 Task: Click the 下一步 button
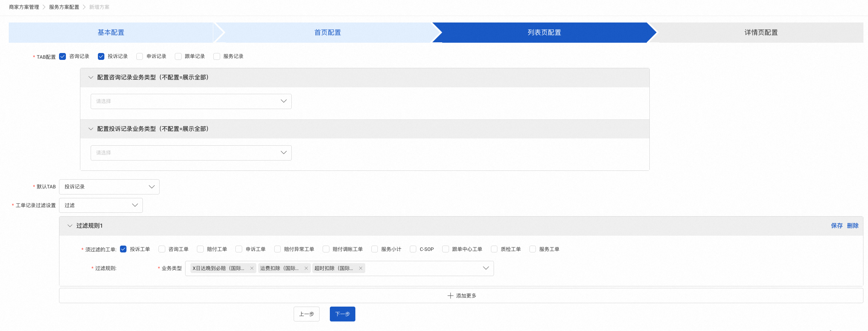pyautogui.click(x=342, y=314)
